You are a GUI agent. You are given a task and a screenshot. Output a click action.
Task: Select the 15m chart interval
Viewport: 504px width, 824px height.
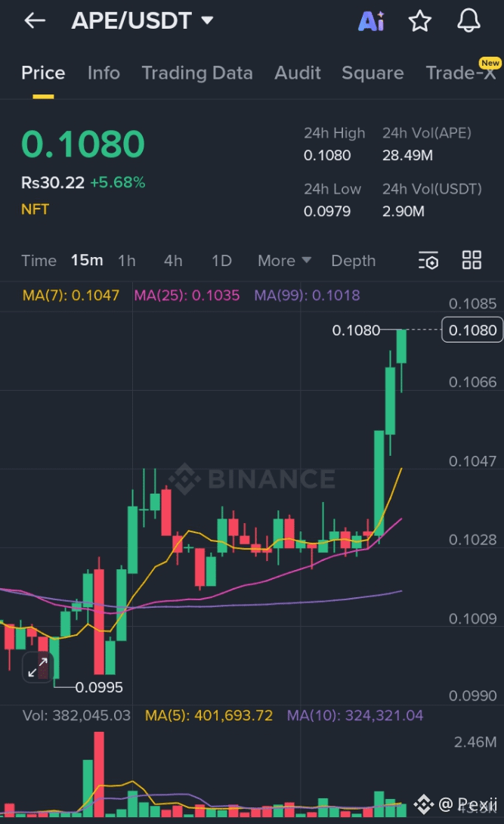(x=87, y=260)
